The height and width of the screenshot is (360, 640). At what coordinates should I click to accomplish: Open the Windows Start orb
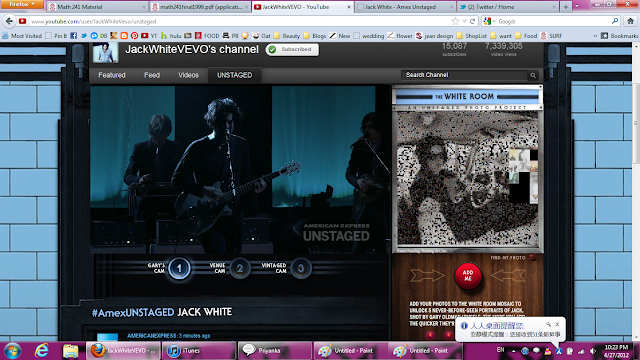(12, 351)
